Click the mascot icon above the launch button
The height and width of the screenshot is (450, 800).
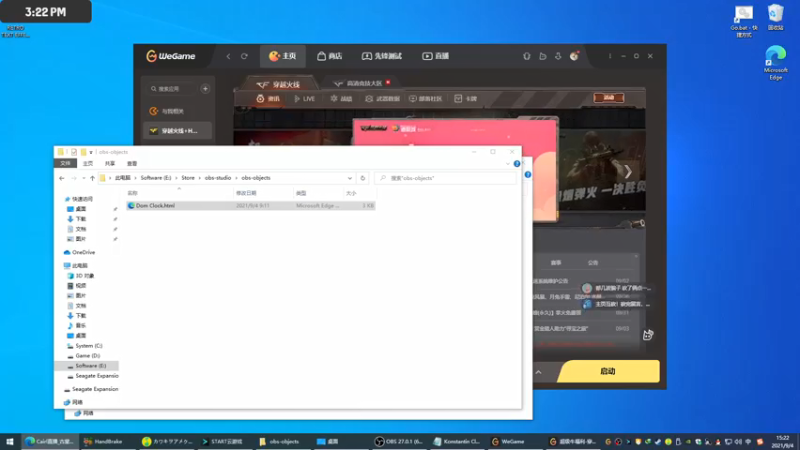click(x=648, y=335)
